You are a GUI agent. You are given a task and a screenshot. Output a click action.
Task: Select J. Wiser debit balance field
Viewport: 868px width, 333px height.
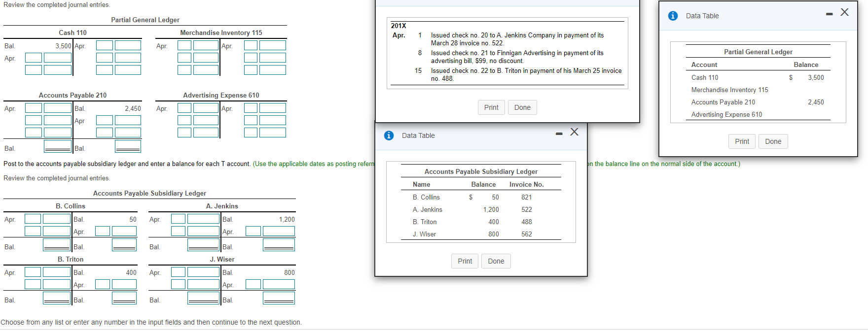(x=203, y=298)
